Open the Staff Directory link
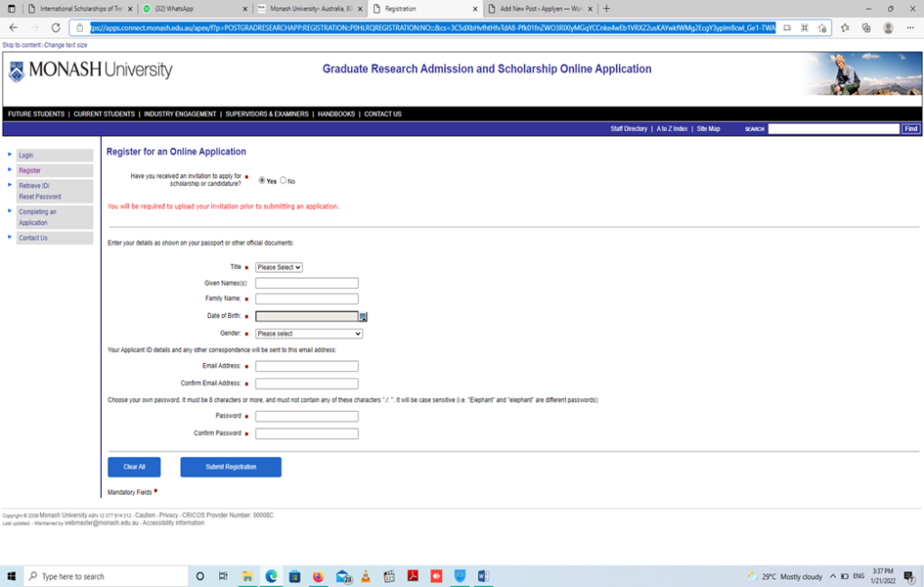The width and height of the screenshot is (924, 587). pos(629,129)
